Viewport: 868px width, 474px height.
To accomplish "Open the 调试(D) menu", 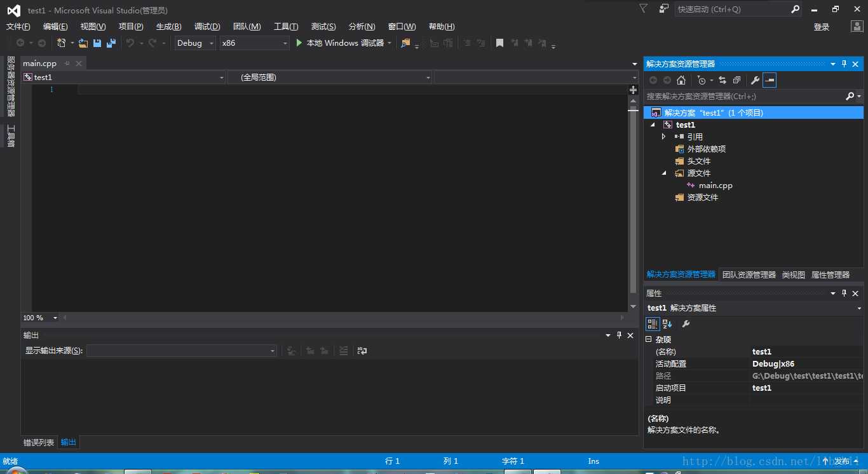I will (207, 27).
